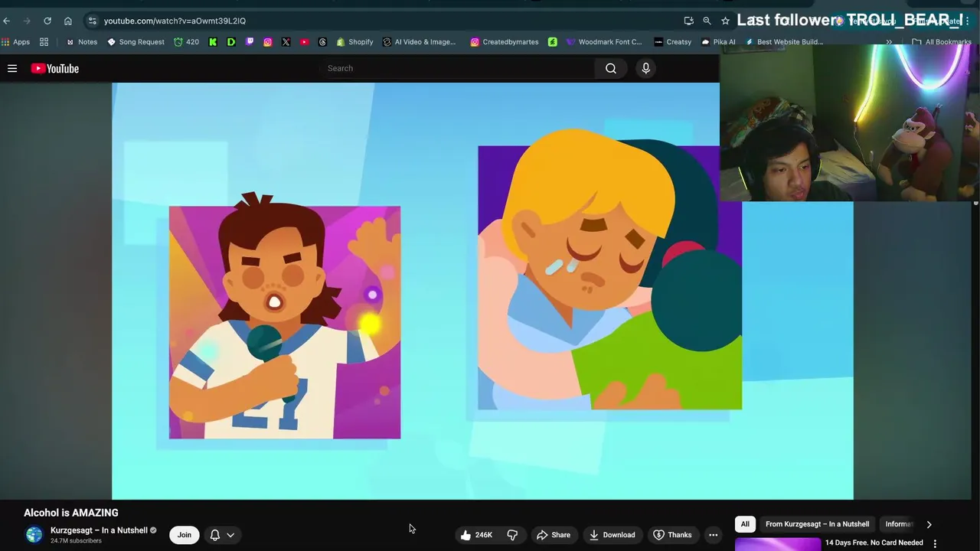Select From Kurzgesagt – In a Nutshell chip
The width and height of the screenshot is (980, 551).
(817, 524)
